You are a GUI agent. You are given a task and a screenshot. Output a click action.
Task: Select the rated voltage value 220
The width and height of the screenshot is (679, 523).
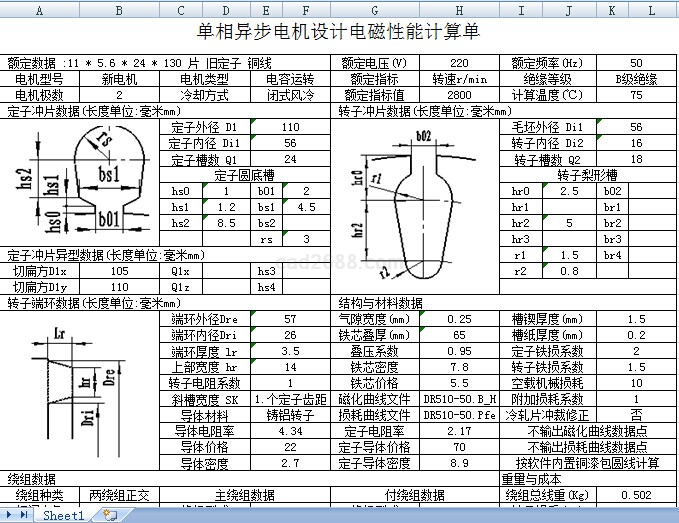(x=460, y=62)
